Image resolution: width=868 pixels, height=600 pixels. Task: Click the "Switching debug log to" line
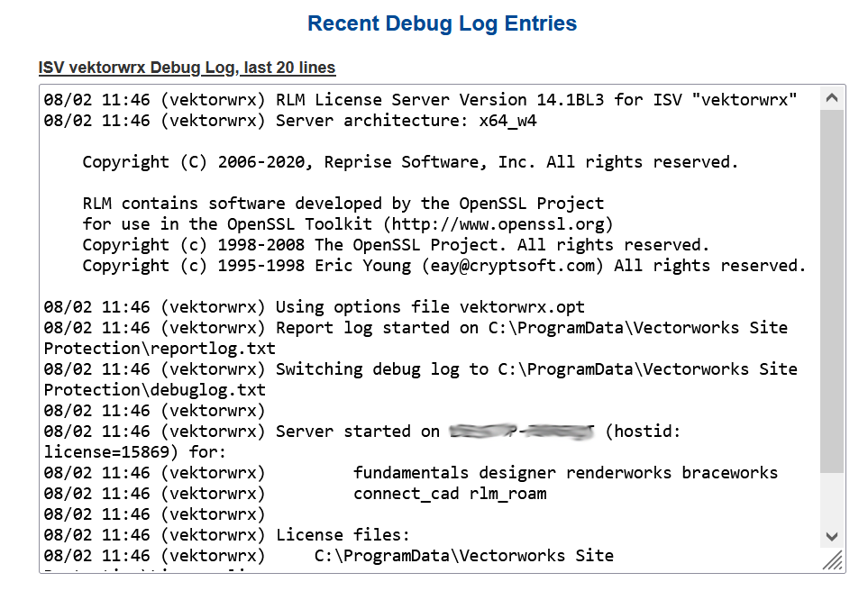[421, 369]
